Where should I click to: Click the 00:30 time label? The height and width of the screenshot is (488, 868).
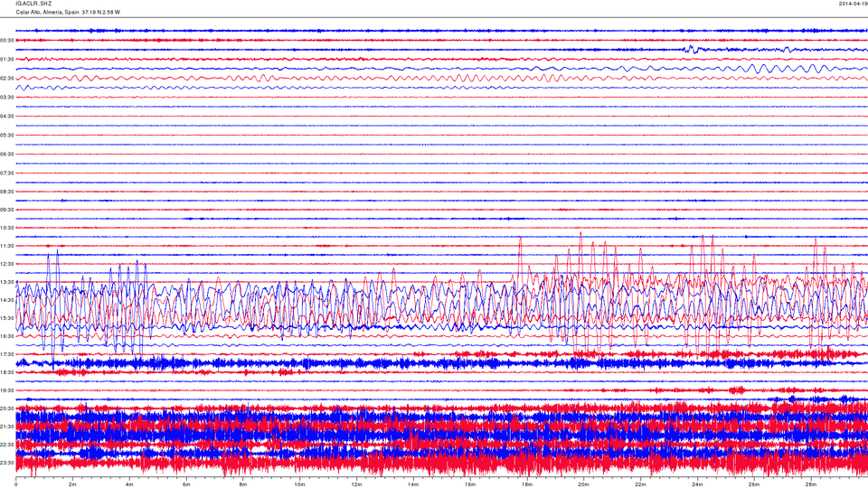7,41
